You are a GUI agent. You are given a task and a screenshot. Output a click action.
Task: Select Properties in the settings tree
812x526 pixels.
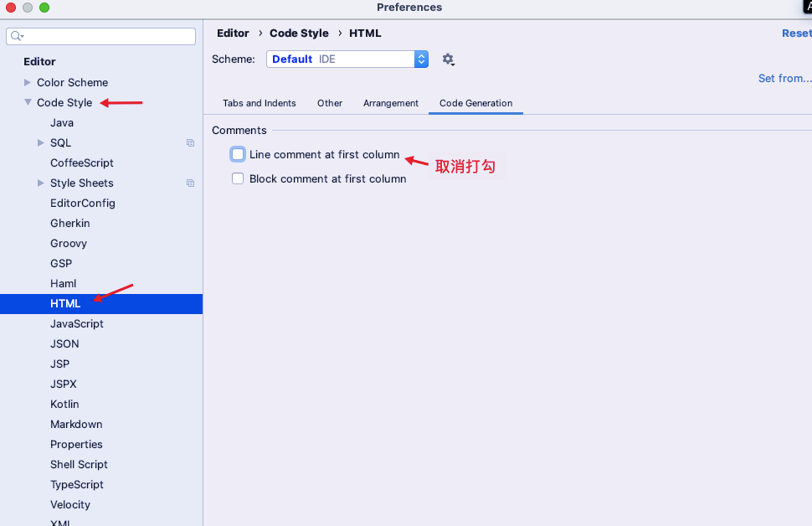click(x=76, y=445)
